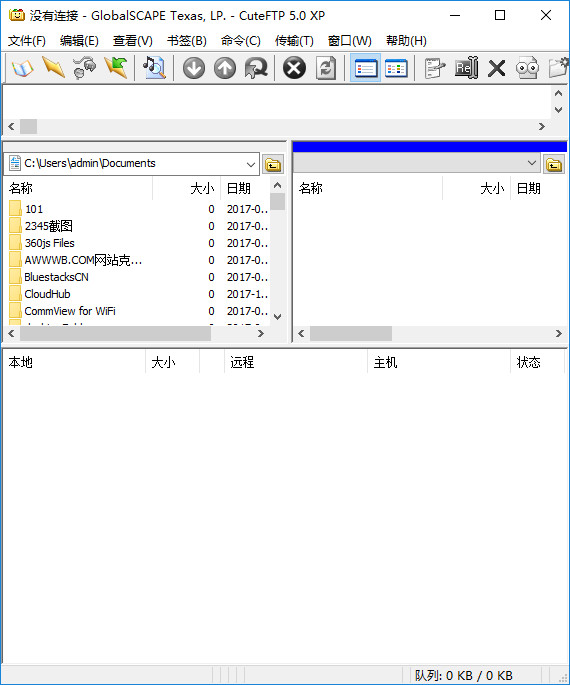
Task: Click the local pane parent folder button
Action: pos(273,165)
